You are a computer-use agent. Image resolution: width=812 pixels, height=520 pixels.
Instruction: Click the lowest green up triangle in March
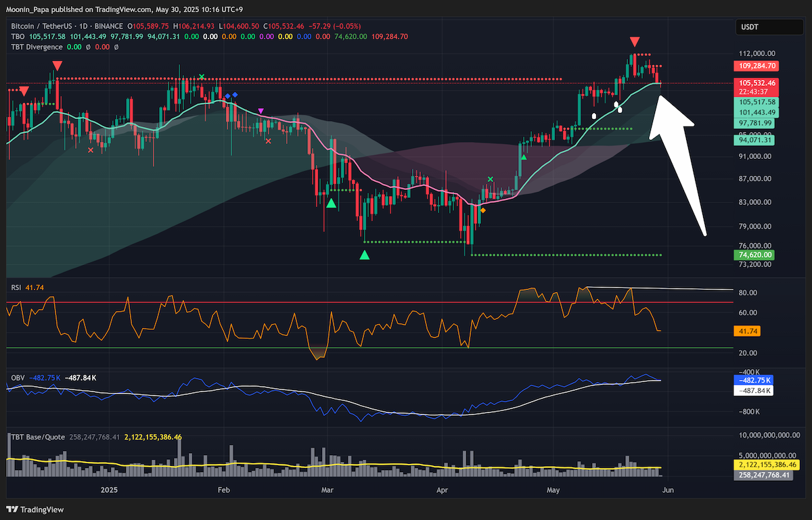pyautogui.click(x=365, y=255)
